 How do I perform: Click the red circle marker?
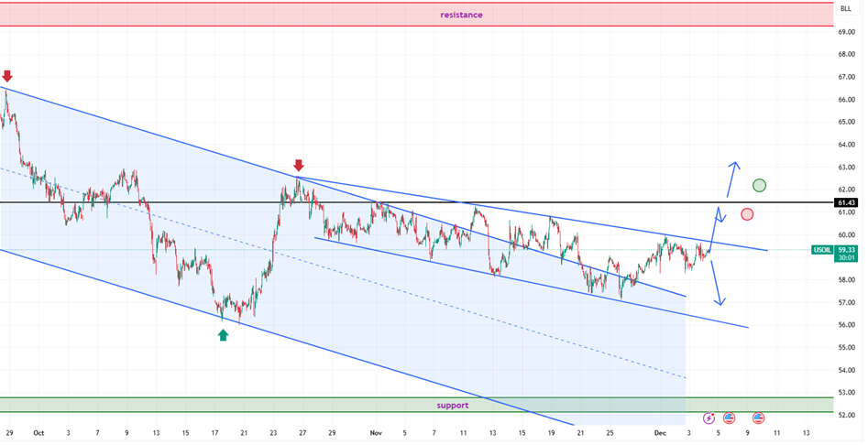tap(747, 214)
